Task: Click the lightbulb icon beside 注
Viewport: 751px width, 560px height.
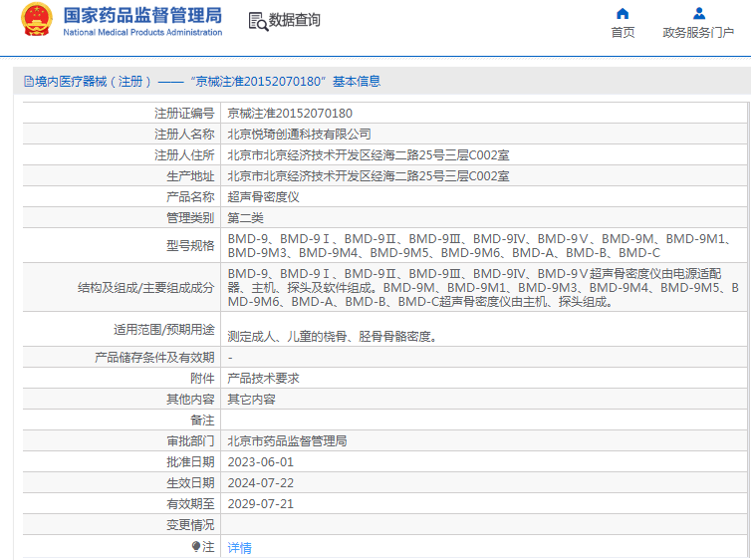Action: tap(196, 546)
